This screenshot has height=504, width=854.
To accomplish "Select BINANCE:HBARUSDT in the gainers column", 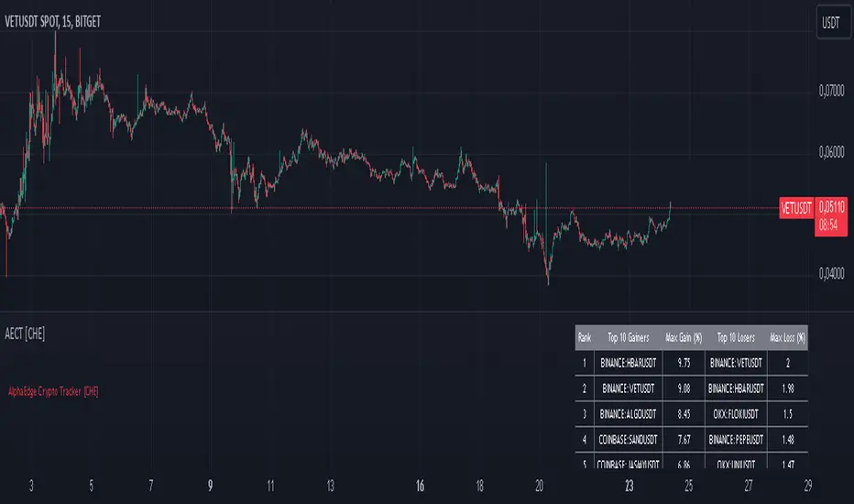I will point(629,363).
